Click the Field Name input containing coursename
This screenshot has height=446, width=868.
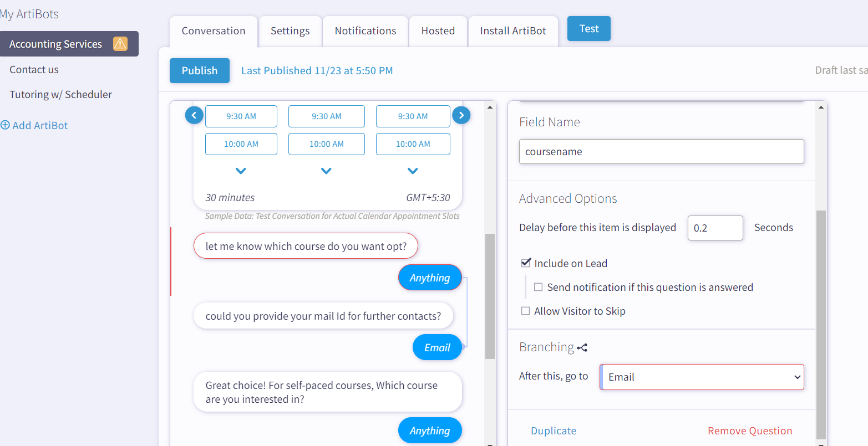pos(662,152)
